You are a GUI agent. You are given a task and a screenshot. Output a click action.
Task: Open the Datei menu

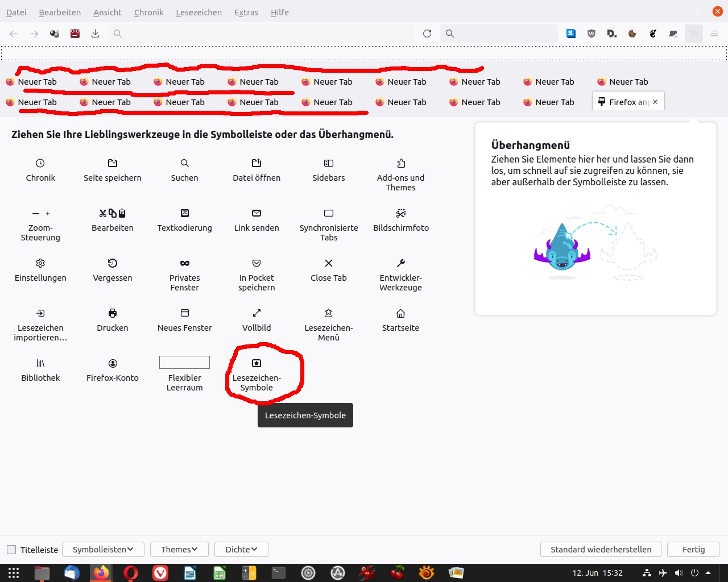tap(16, 12)
